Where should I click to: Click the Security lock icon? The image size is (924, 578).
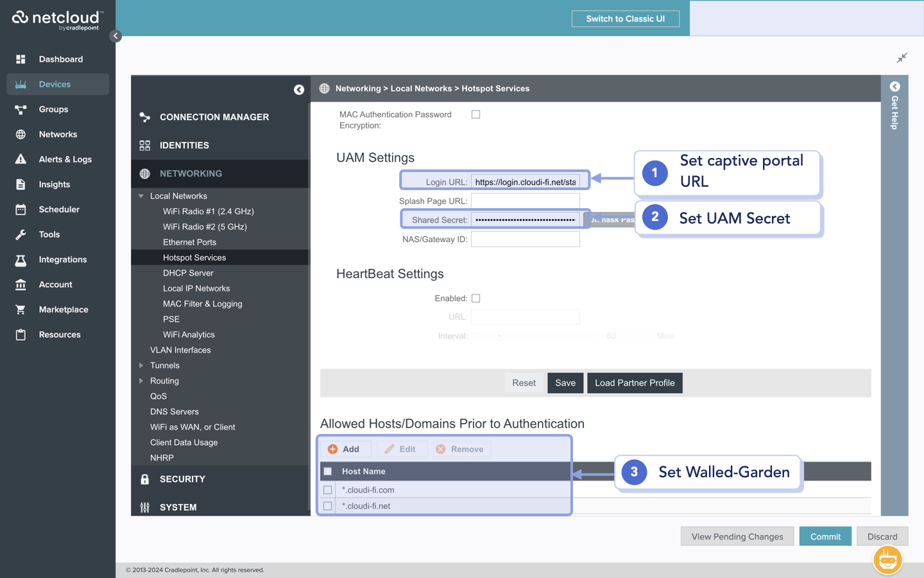coord(145,479)
